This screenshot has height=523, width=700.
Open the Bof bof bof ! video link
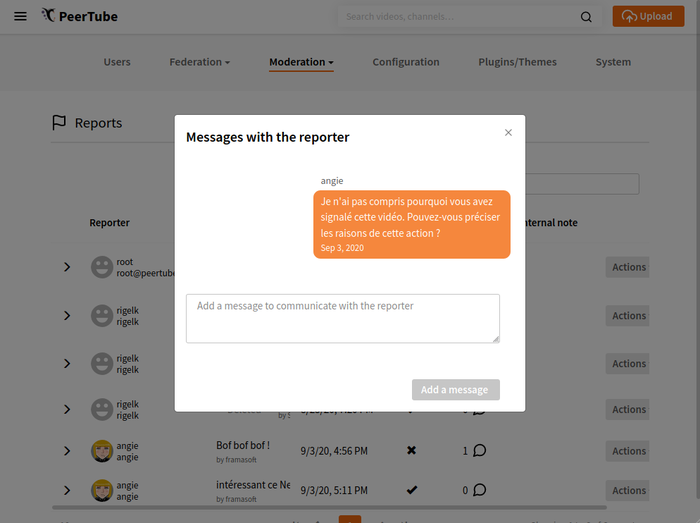coord(243,445)
